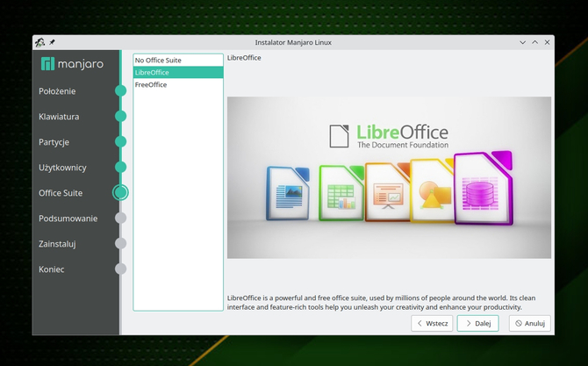Click the Zainstaluj step in sidebar

(x=57, y=244)
